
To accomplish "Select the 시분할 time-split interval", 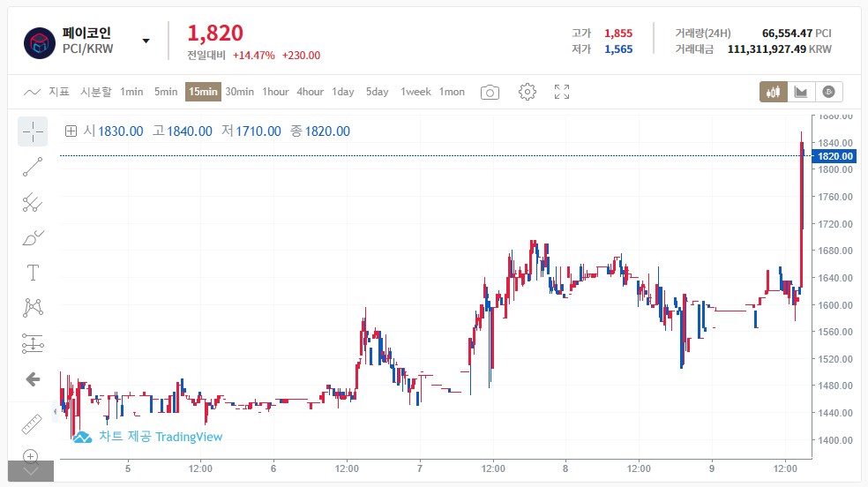I will tap(96, 92).
